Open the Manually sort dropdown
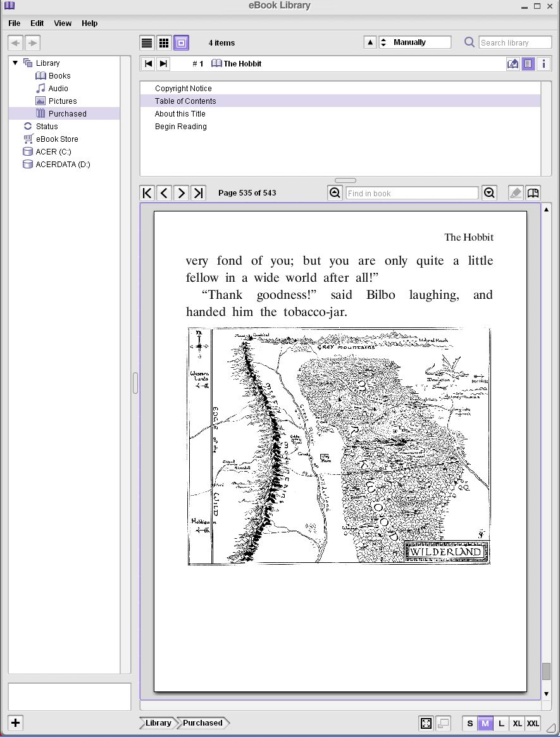The width and height of the screenshot is (560, 737). (x=415, y=42)
